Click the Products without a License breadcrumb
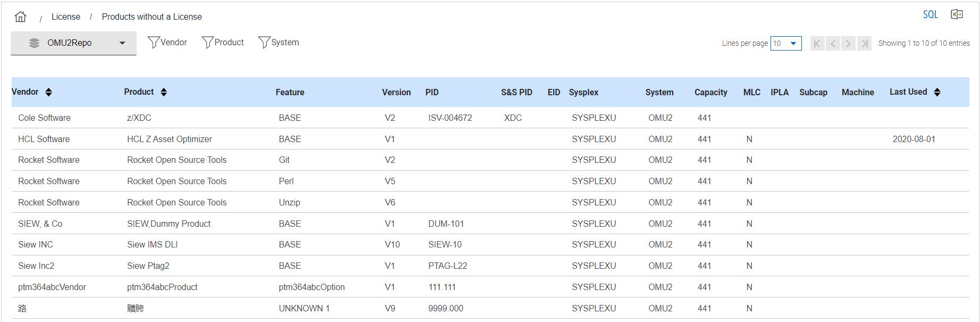The width and height of the screenshot is (980, 322). (x=152, y=16)
